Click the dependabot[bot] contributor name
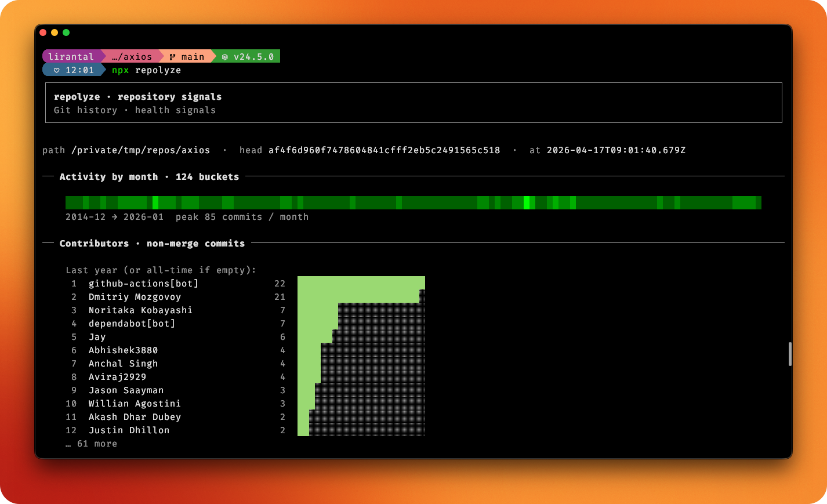Screen dimensions: 827x504 (x=132, y=324)
